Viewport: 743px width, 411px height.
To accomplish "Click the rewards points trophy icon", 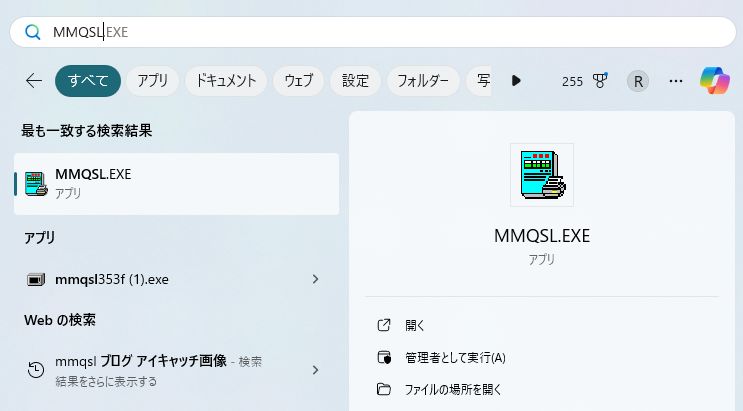I will click(x=600, y=81).
